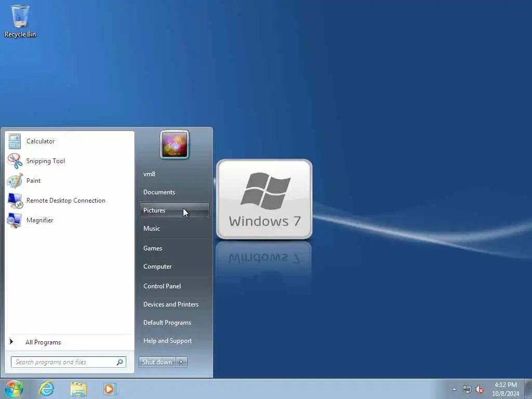Open the Snipping Tool scissors icon
The image size is (532, 399).
click(x=15, y=161)
